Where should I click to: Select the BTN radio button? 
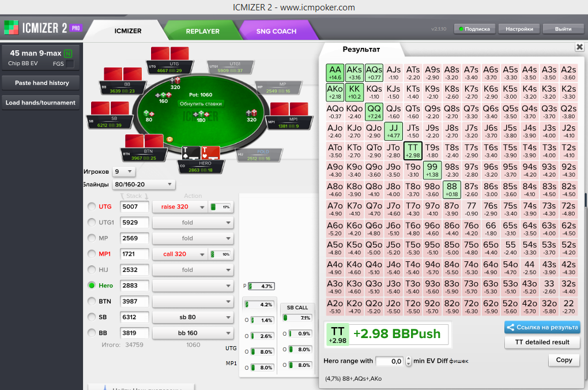[x=92, y=301]
